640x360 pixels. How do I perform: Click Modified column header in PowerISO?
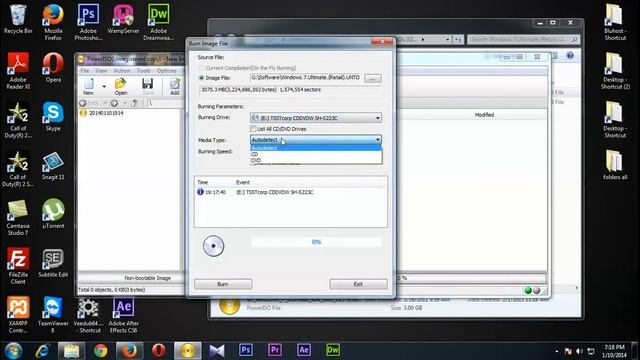pos(484,115)
